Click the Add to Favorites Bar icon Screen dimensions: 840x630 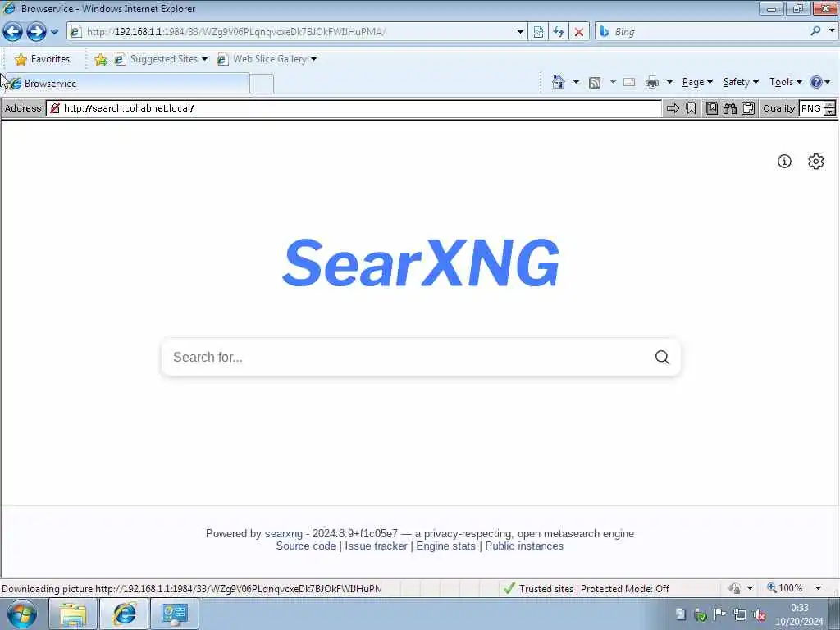click(100, 59)
